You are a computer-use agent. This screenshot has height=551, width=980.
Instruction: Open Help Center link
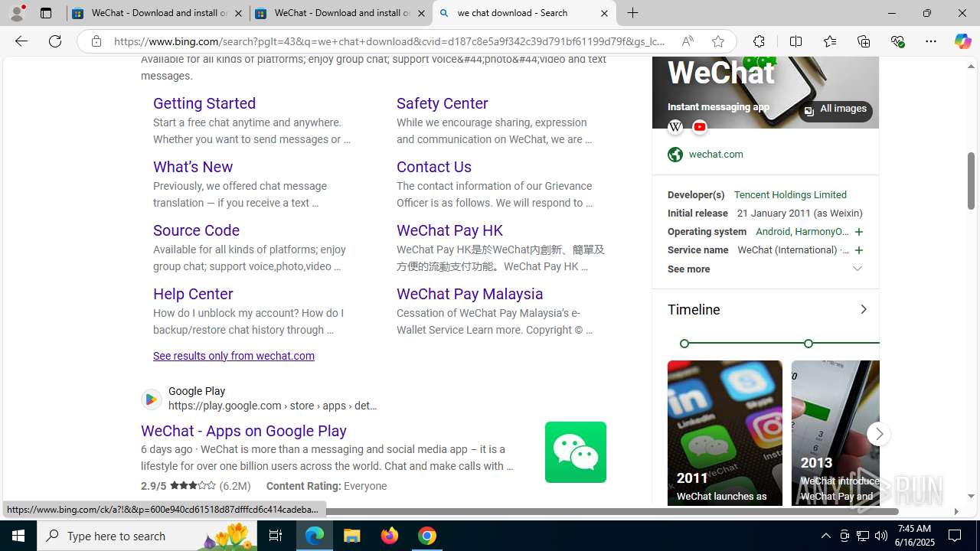click(193, 294)
